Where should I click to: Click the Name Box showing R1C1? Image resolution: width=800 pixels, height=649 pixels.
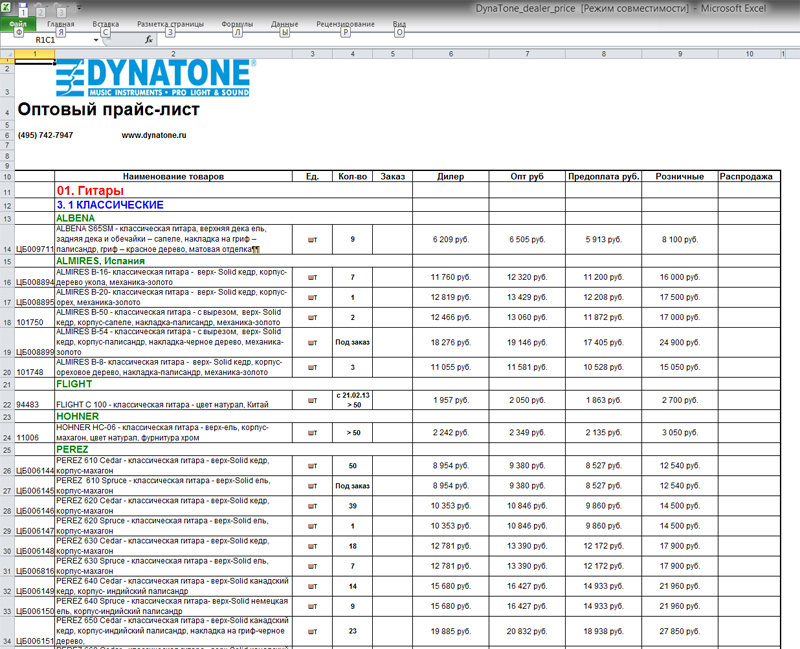coord(47,40)
